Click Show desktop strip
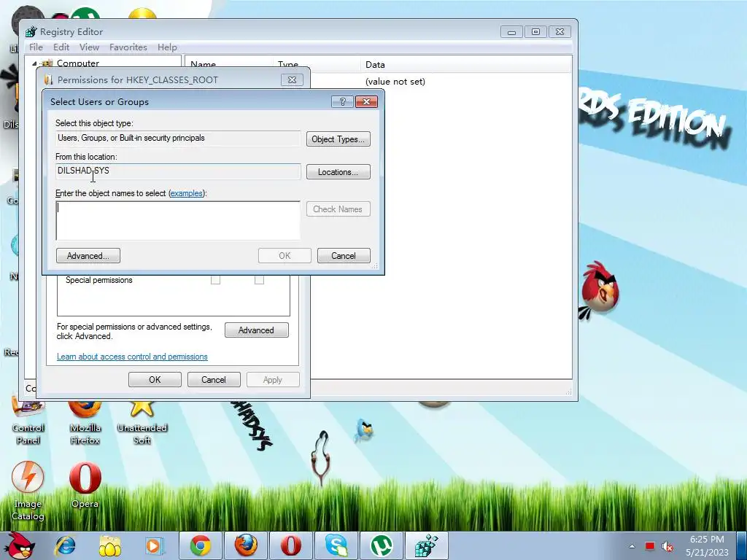747x560 pixels. click(x=743, y=545)
